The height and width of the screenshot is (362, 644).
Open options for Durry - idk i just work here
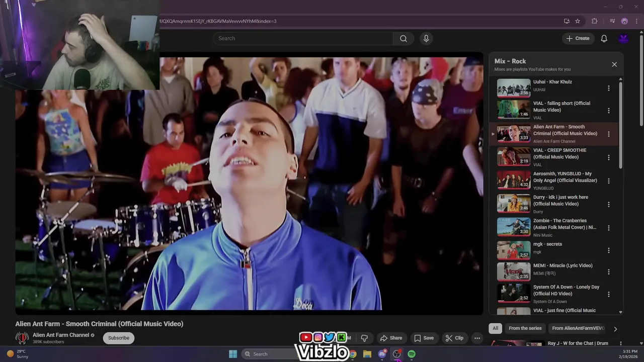(608, 205)
